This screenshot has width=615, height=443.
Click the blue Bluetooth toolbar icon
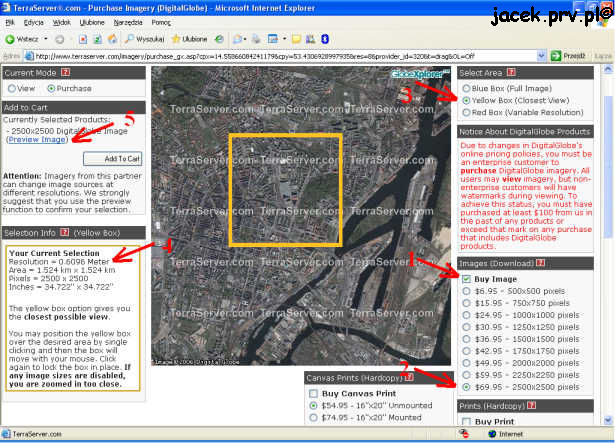(325, 39)
